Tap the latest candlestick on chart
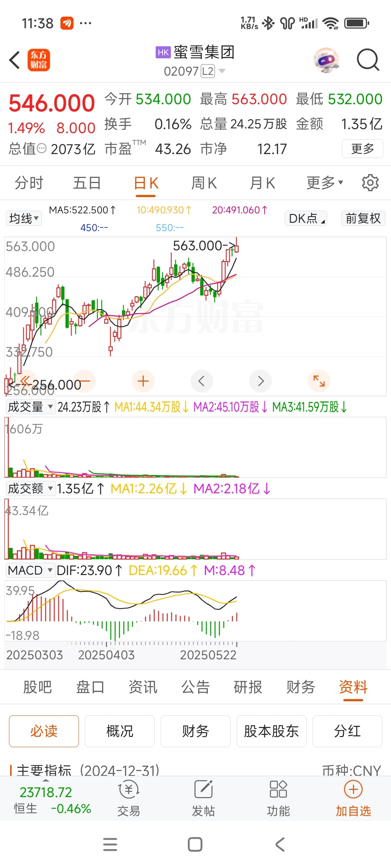 point(236,246)
